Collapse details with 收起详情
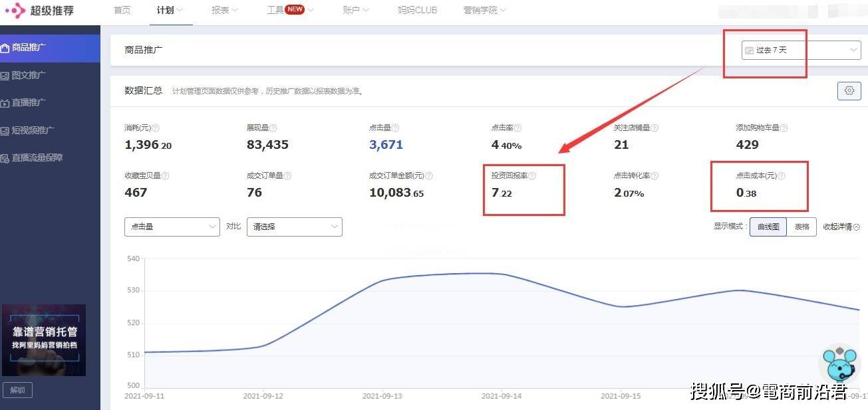868x410 pixels. pos(841,227)
